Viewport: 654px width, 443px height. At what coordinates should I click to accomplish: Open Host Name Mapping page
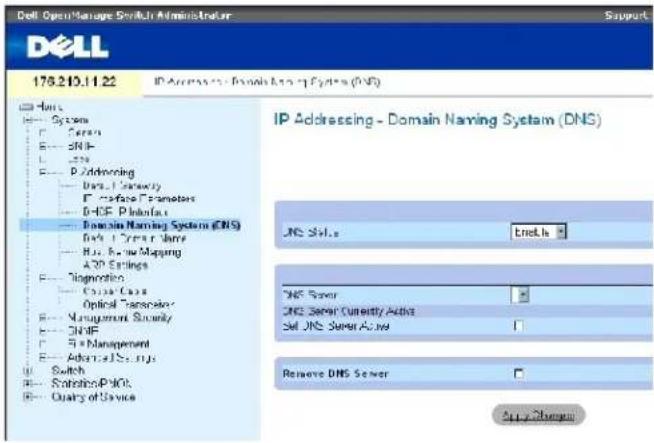[132, 252]
